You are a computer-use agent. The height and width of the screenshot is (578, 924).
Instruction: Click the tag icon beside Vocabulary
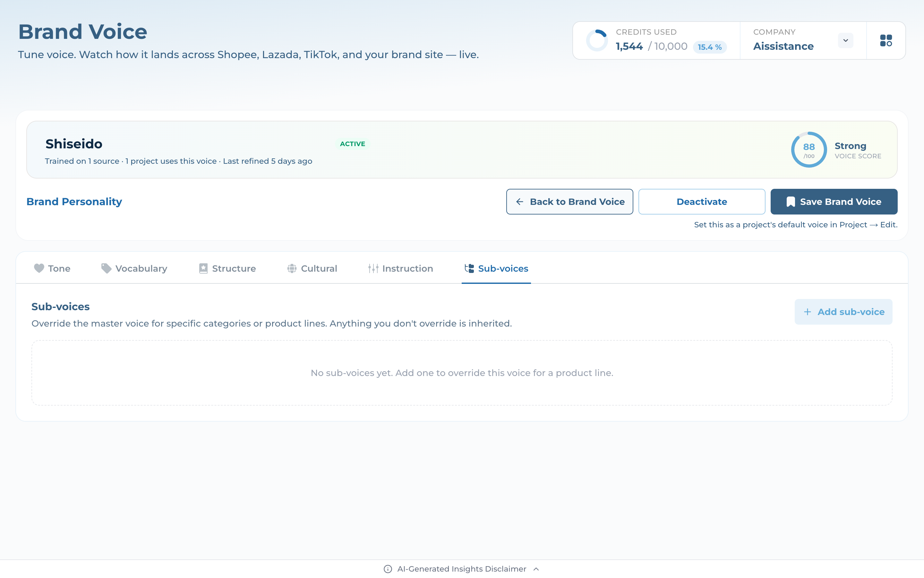click(x=106, y=268)
